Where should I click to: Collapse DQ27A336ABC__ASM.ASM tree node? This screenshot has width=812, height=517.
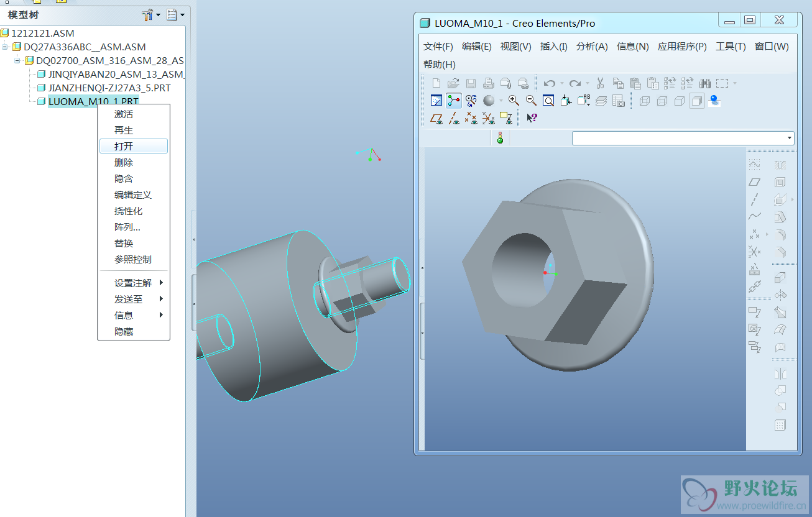pyautogui.click(x=5, y=47)
